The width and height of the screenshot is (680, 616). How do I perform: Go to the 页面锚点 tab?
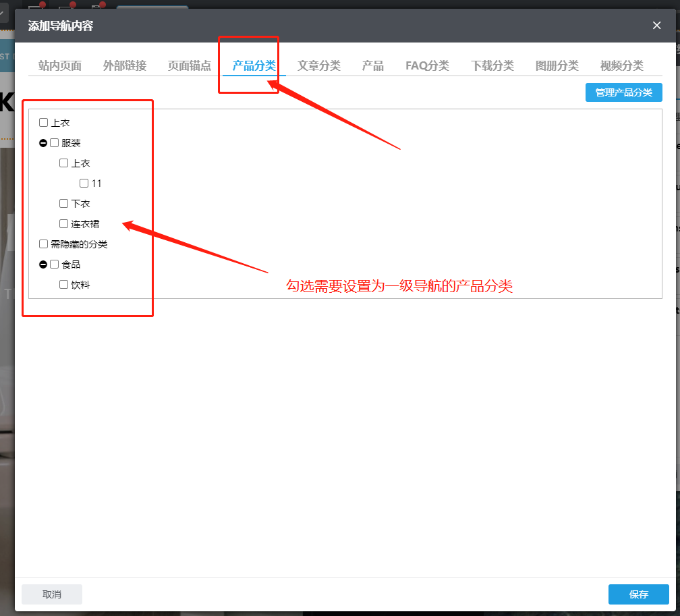click(190, 65)
